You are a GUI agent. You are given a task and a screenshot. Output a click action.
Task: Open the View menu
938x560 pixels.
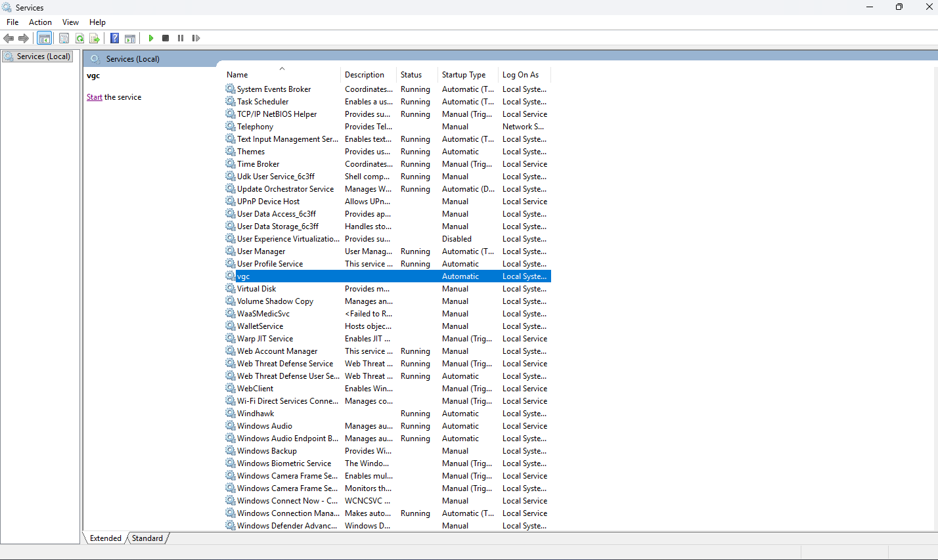[70, 22]
